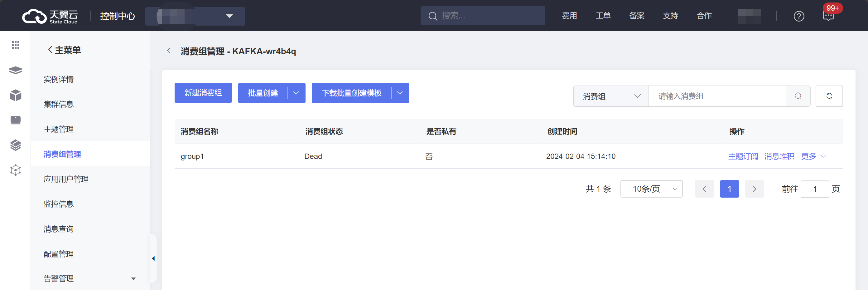Click the State Cloud logo
This screenshot has height=290, width=868.
pyautogui.click(x=50, y=16)
